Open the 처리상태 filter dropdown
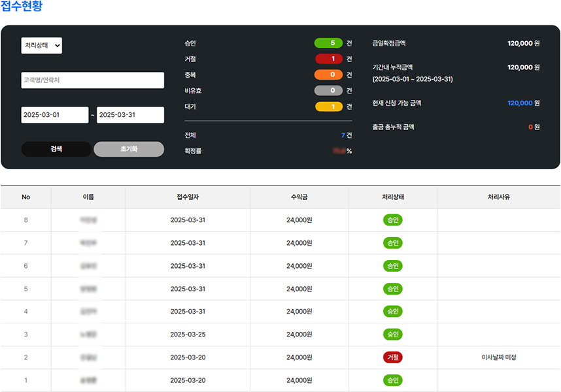561x392 pixels. (x=42, y=45)
